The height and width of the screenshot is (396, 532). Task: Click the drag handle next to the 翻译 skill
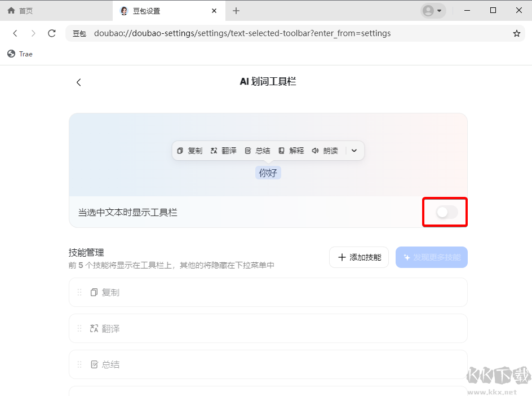79,328
